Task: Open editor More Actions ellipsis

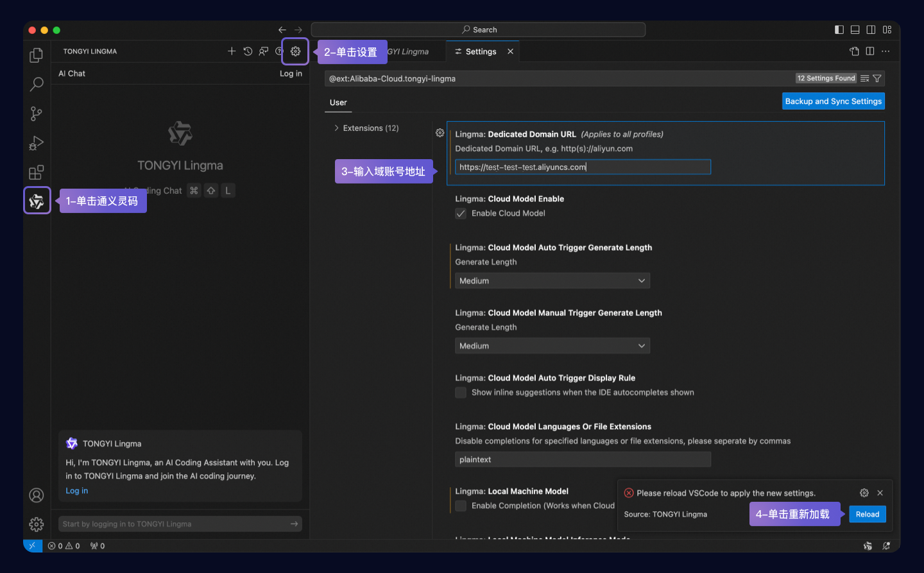Action: pyautogui.click(x=886, y=51)
